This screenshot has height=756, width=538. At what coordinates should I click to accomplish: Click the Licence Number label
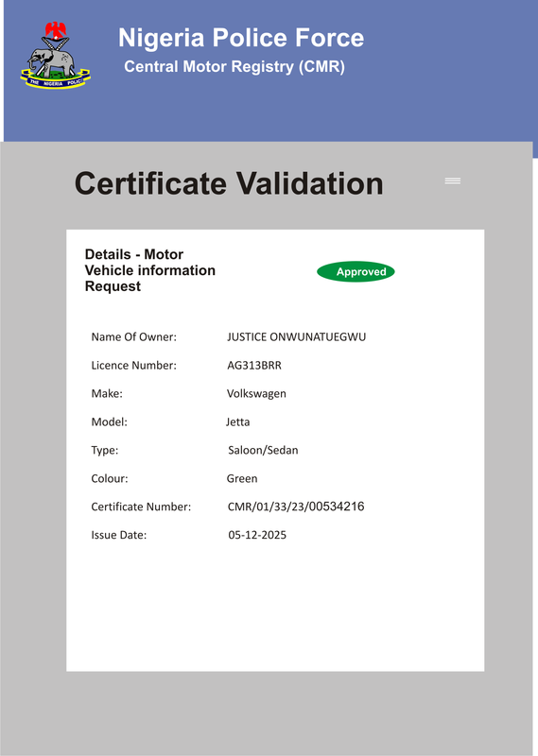pyautogui.click(x=133, y=366)
